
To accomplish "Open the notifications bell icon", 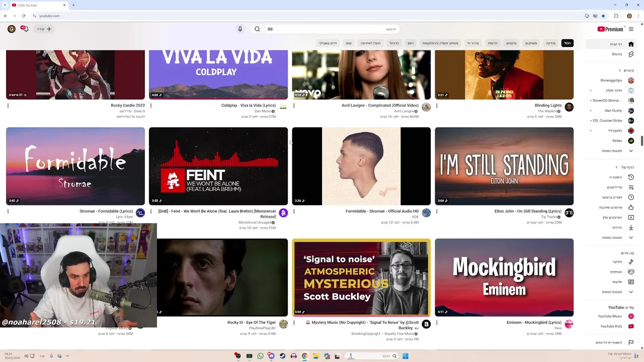I will coord(24,29).
